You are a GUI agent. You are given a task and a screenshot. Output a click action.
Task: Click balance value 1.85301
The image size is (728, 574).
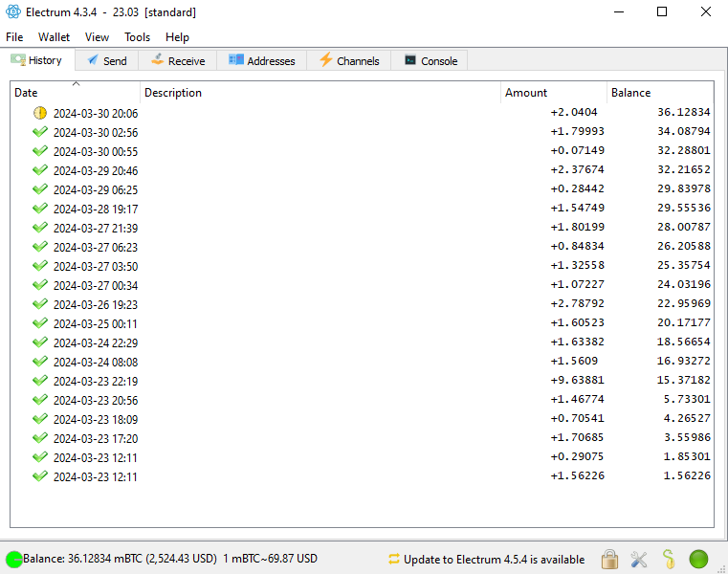687,456
